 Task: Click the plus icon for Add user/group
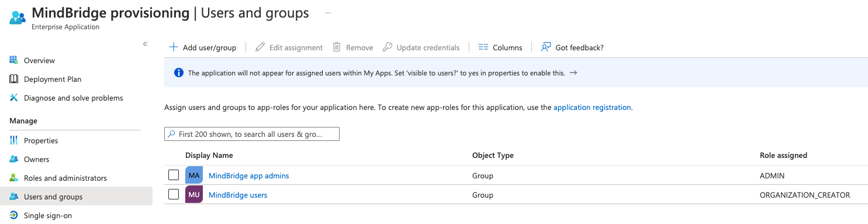tap(173, 47)
